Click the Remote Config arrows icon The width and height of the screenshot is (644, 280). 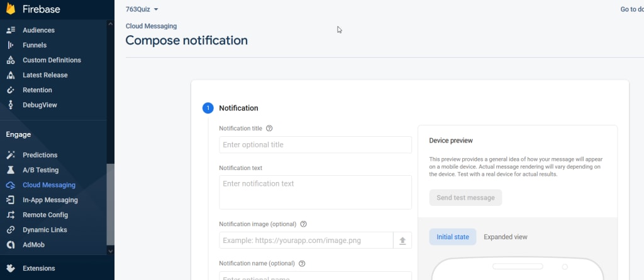click(11, 215)
